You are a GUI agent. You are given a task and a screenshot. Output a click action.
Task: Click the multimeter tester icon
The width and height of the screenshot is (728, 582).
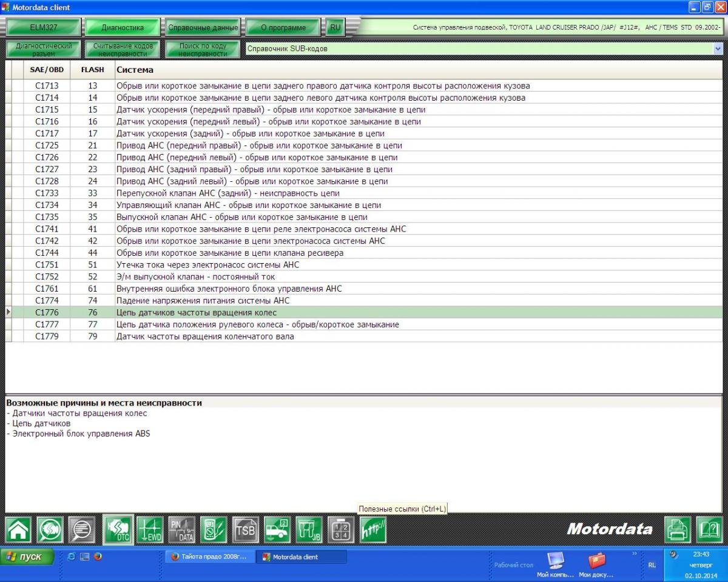[x=214, y=530]
